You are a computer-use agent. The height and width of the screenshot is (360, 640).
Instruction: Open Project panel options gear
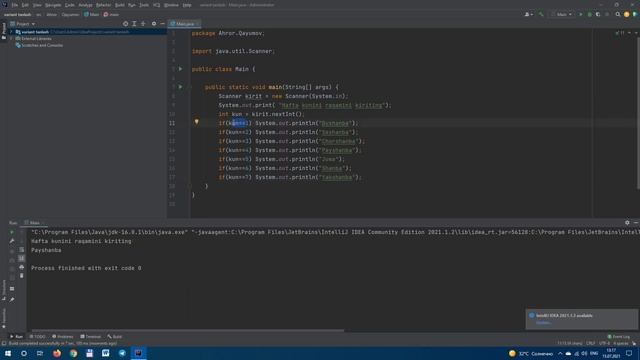pyautogui.click(x=154, y=24)
